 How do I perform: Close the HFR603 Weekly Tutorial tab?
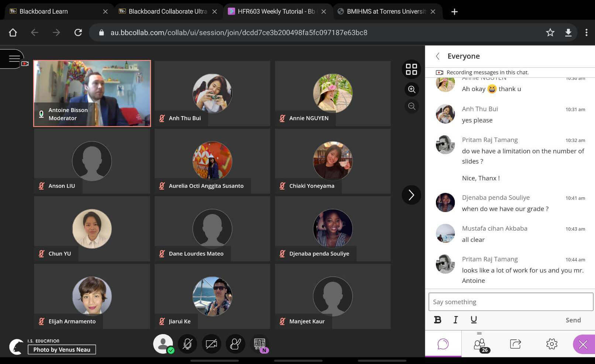point(324,12)
